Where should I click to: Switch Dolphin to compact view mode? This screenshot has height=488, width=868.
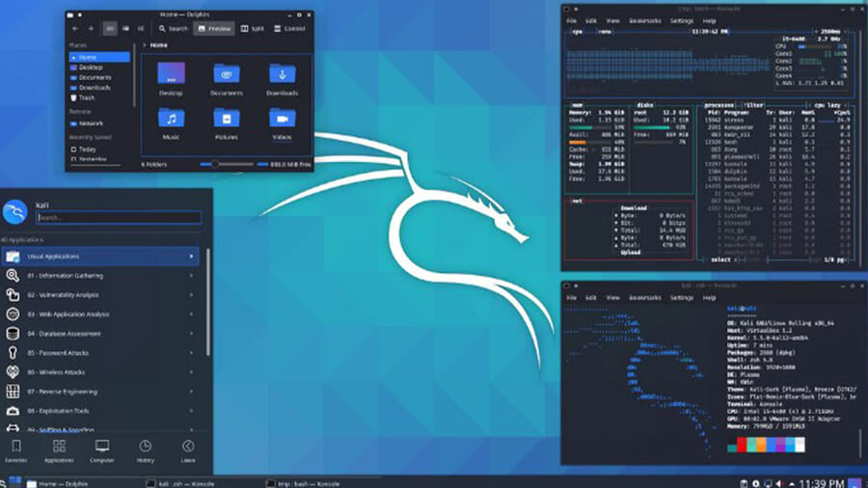125,28
